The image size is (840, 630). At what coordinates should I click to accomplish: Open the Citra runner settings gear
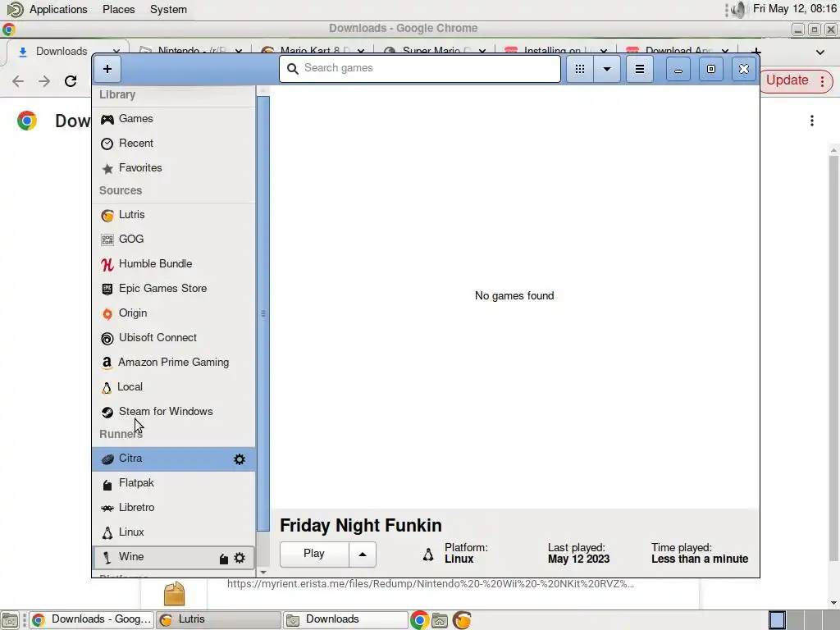240,459
